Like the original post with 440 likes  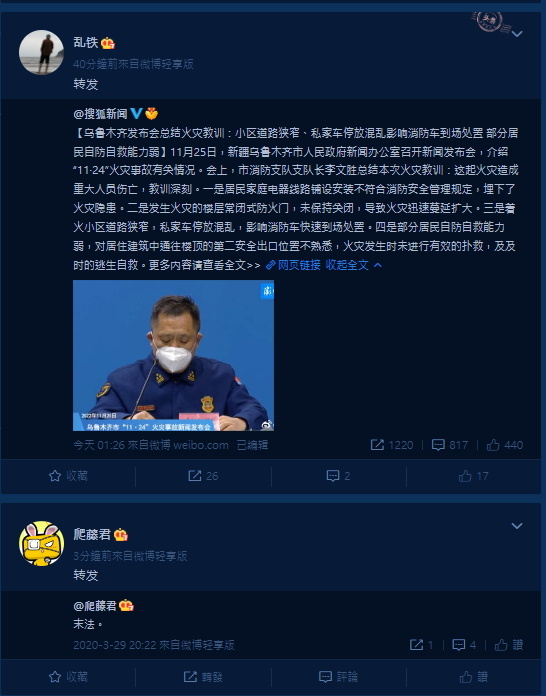point(505,445)
